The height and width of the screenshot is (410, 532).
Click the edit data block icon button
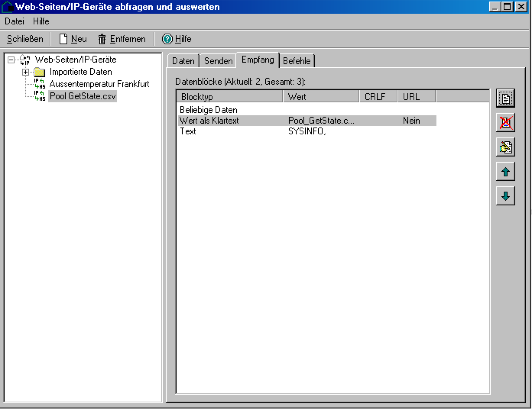click(505, 147)
